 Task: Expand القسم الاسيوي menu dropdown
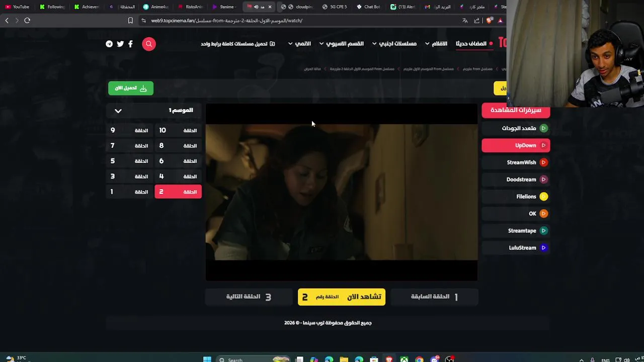(321, 44)
